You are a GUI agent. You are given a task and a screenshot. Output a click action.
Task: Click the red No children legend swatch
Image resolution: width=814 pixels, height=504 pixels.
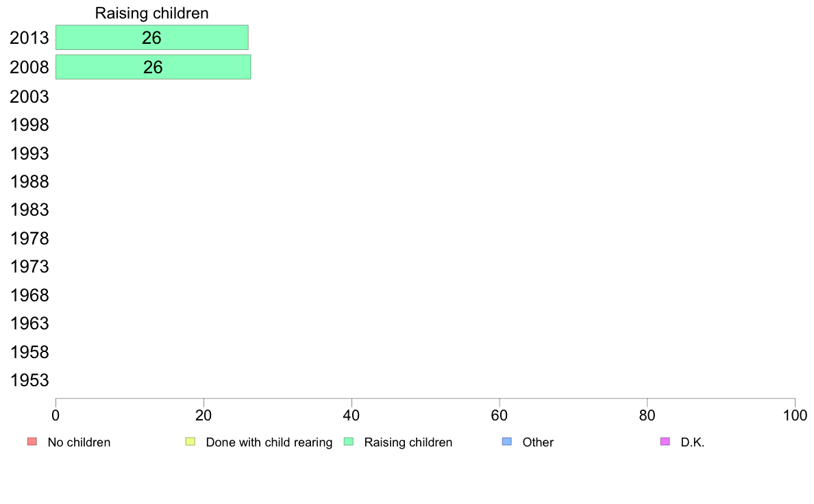pos(32,442)
